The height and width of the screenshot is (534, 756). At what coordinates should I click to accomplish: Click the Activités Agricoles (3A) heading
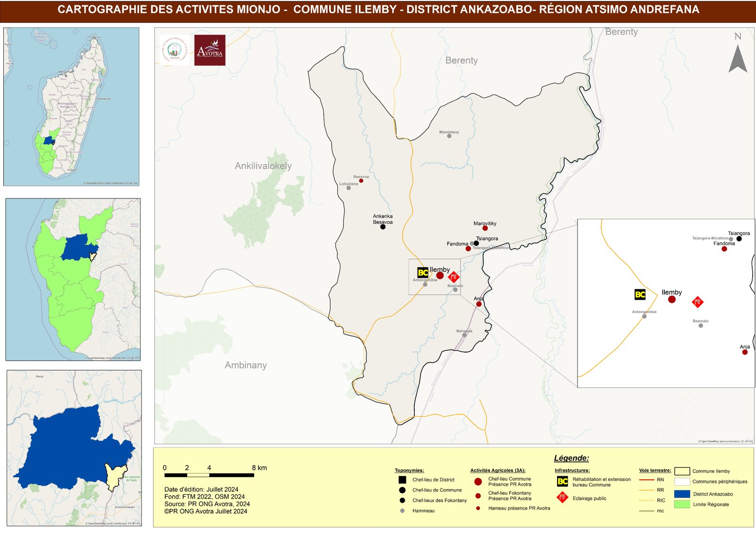498,470
